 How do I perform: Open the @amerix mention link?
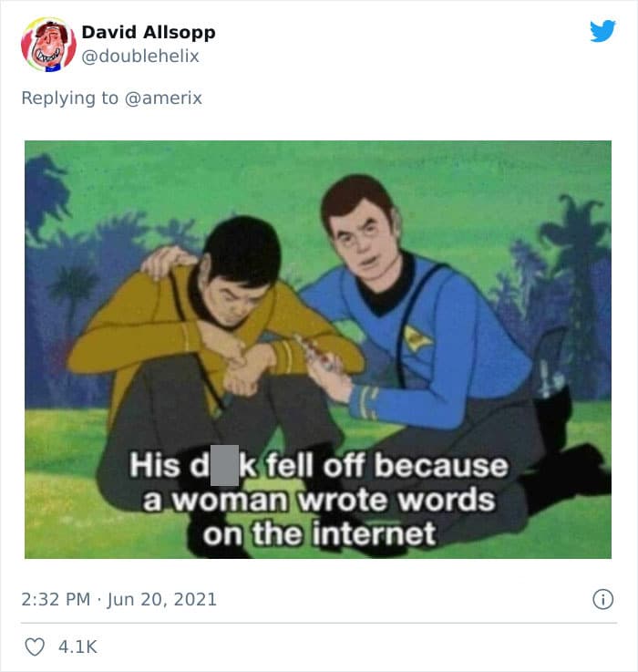163,98
